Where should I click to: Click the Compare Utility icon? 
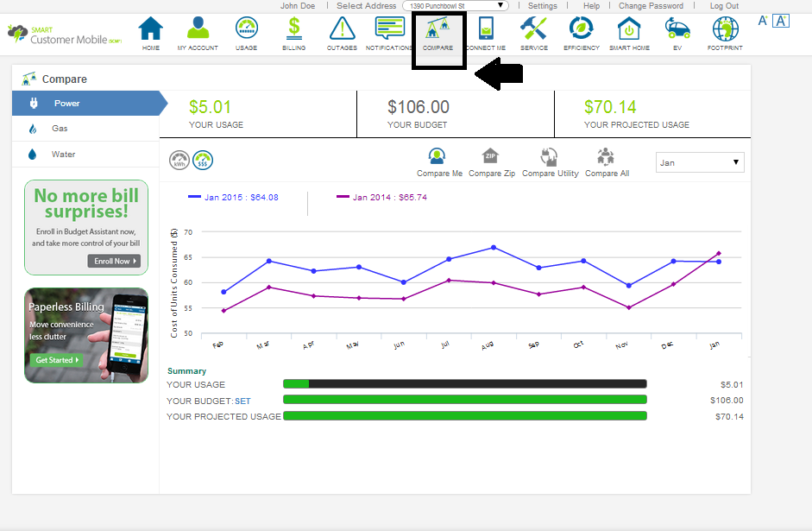[x=550, y=157]
